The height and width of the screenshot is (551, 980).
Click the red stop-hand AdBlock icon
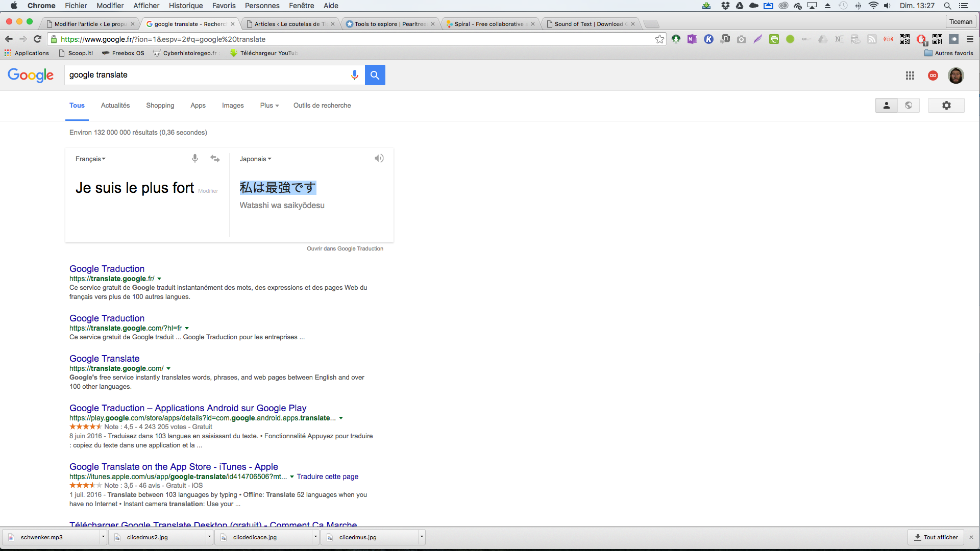[x=921, y=39]
